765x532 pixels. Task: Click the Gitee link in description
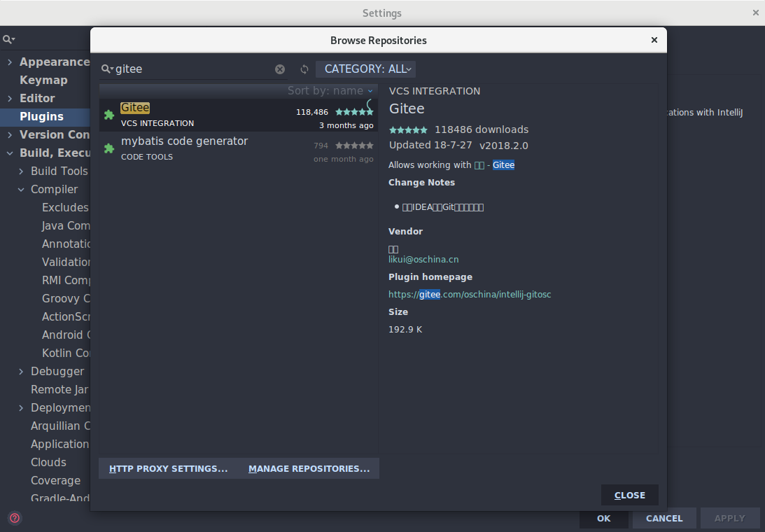(503, 165)
